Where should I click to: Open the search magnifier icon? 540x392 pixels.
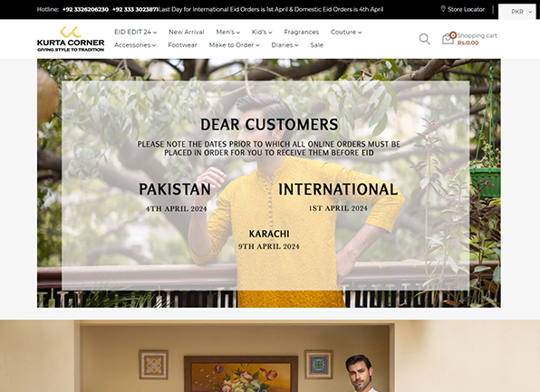coord(424,39)
